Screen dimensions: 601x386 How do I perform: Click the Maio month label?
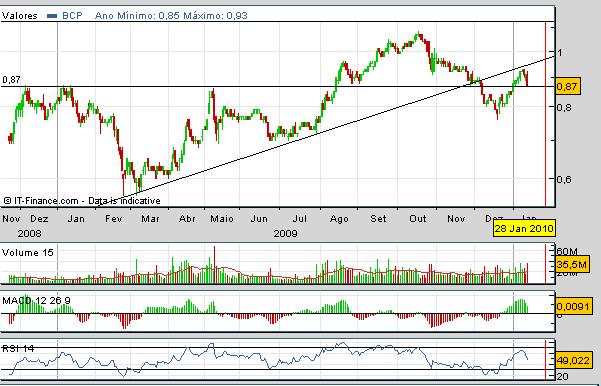click(x=222, y=218)
